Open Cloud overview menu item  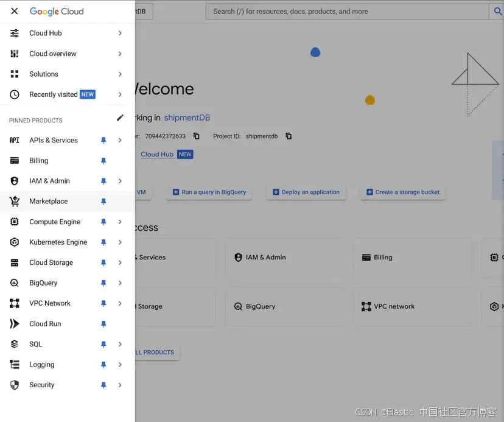click(68, 54)
